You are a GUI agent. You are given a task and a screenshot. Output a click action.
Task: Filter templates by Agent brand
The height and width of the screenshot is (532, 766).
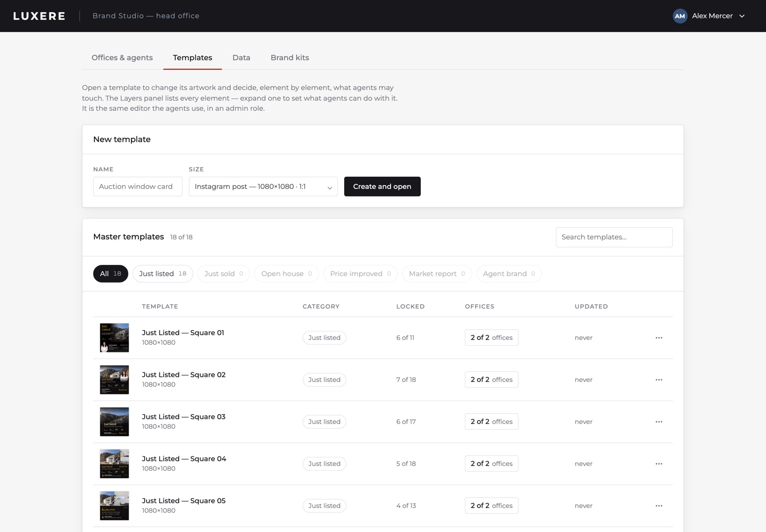click(509, 274)
